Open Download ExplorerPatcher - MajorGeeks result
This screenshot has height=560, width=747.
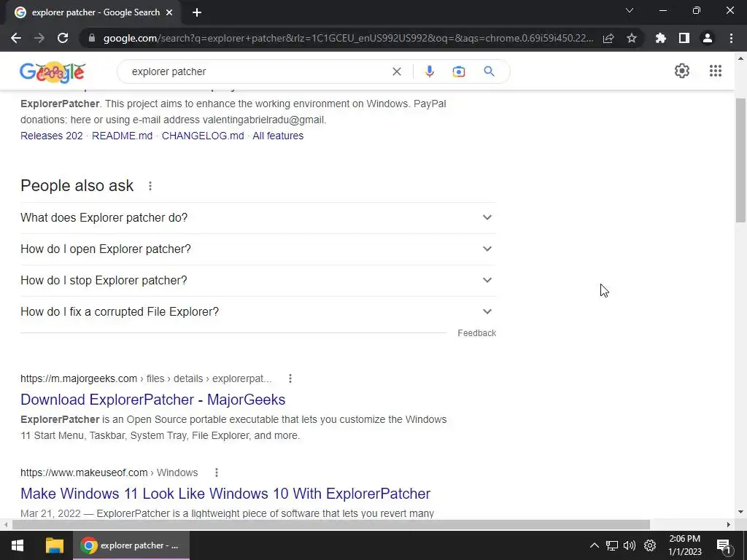tap(153, 400)
